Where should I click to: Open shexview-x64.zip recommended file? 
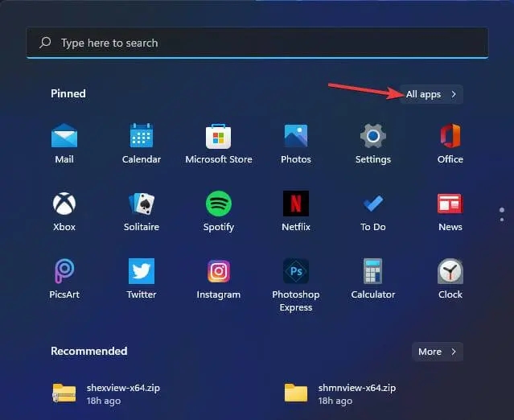coord(106,393)
